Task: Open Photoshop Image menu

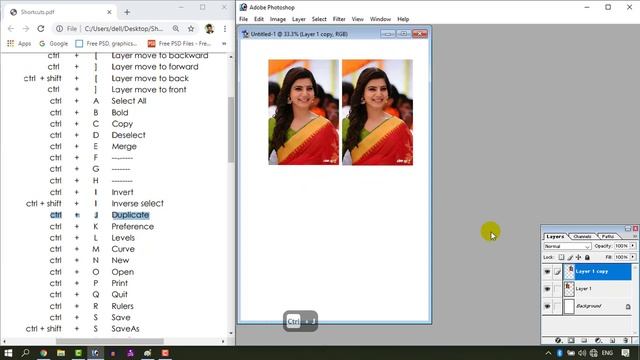Action: [x=278, y=19]
